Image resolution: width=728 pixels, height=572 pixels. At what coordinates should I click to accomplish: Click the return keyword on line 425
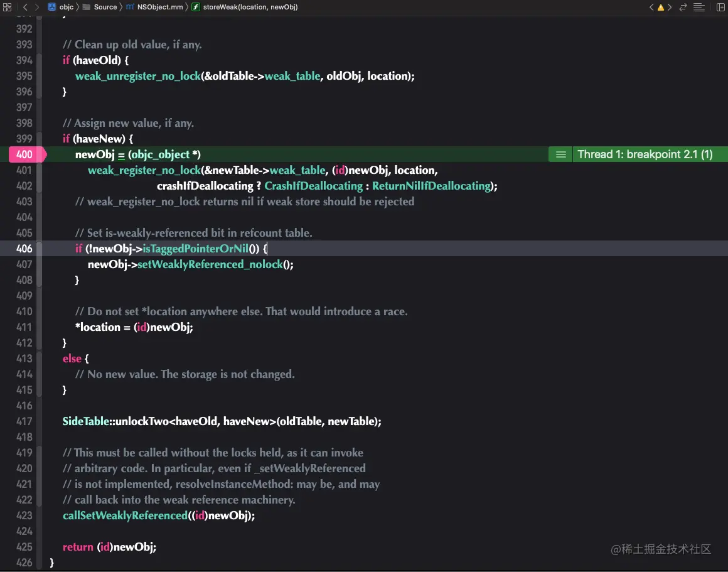(78, 547)
